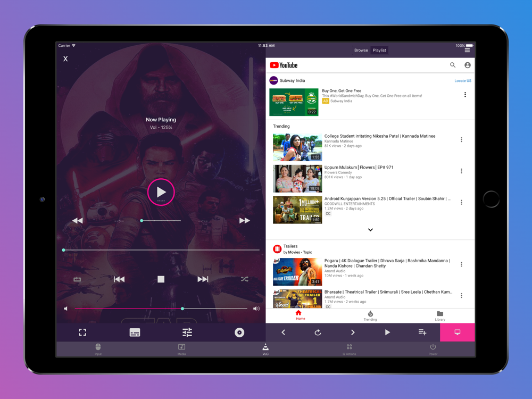Open options for Pogaru trailer
This screenshot has width=532, height=399.
click(461, 264)
